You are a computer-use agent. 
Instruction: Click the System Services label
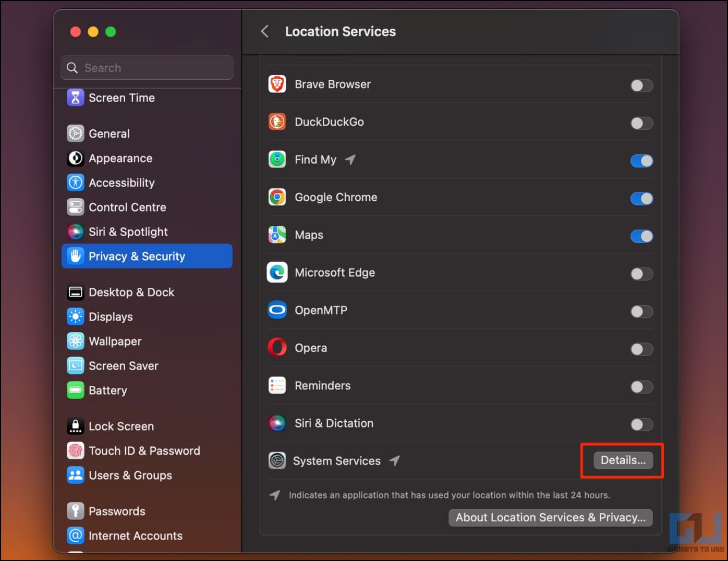pos(337,461)
